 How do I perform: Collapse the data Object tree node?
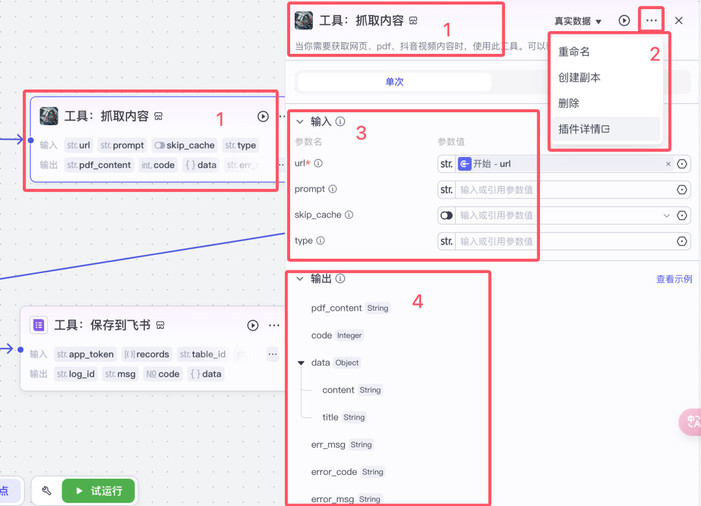tap(301, 363)
